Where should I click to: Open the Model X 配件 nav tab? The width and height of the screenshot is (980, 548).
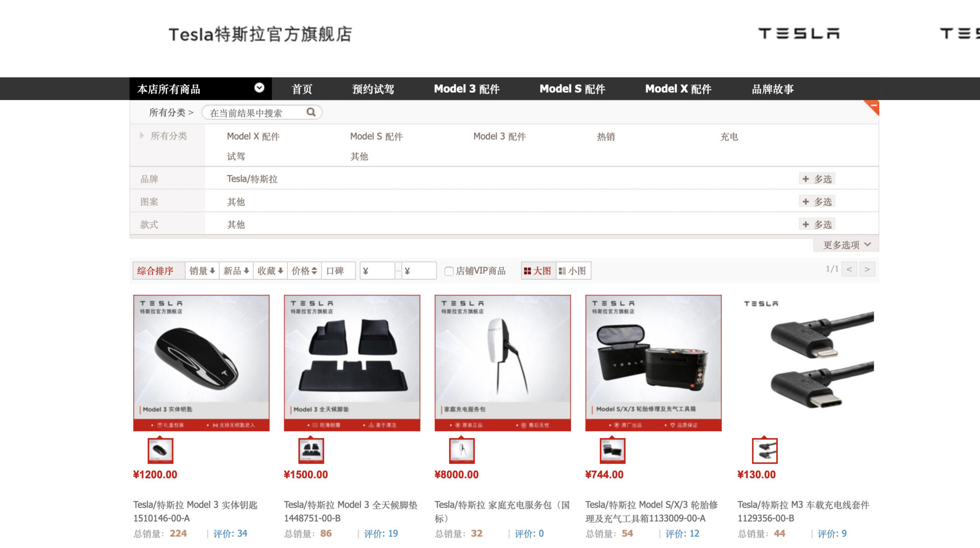[678, 89]
